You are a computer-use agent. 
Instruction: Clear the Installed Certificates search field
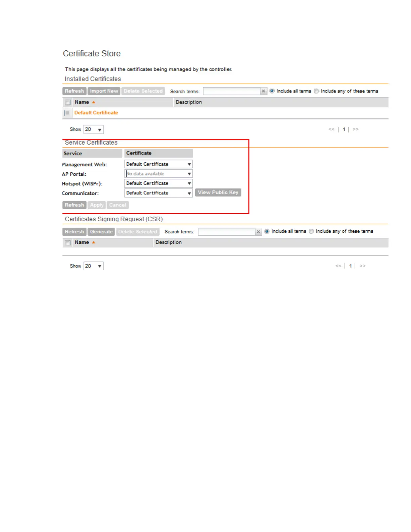click(x=264, y=91)
